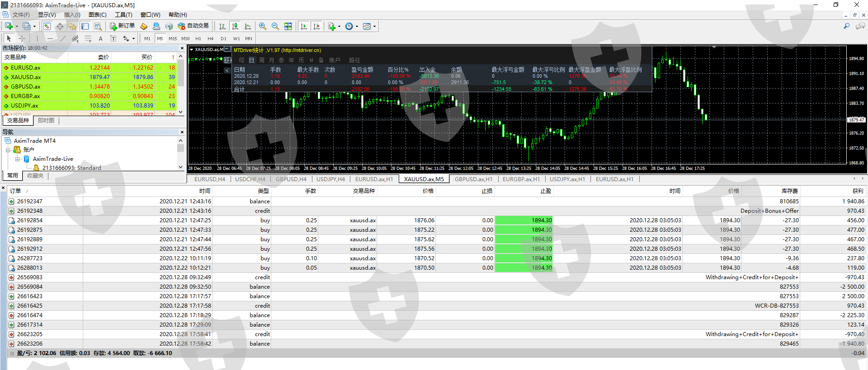Toggle chart auto scroll button
This screenshot has height=370, width=868.
click(x=304, y=26)
